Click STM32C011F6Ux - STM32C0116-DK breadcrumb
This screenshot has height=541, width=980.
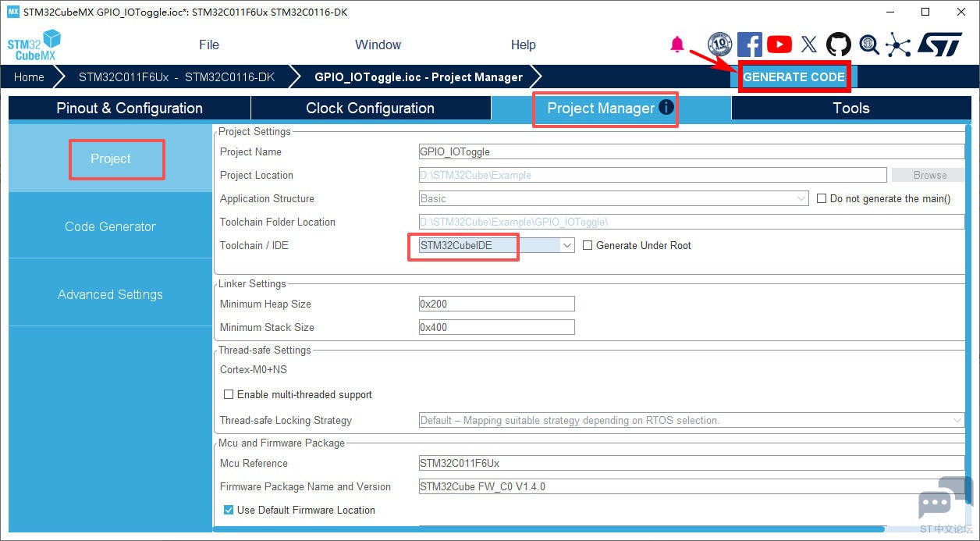pyautogui.click(x=176, y=77)
